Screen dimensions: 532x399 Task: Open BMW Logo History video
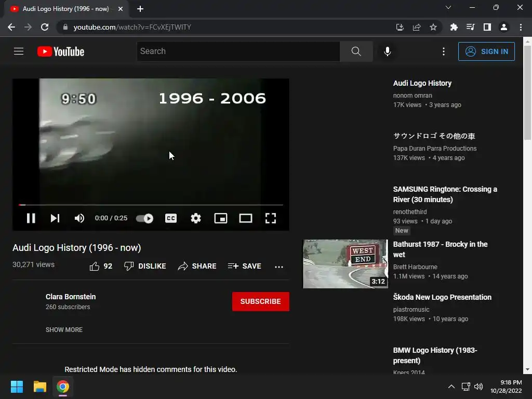click(435, 355)
